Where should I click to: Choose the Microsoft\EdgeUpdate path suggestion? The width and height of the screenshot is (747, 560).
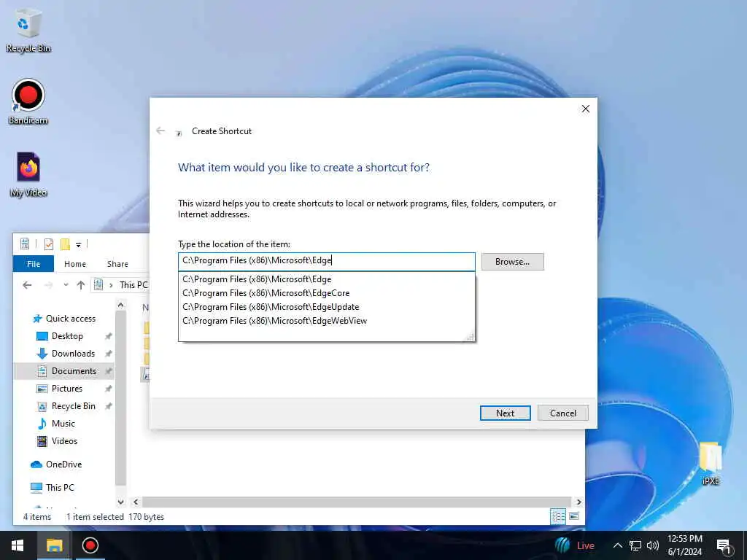[x=326, y=307]
